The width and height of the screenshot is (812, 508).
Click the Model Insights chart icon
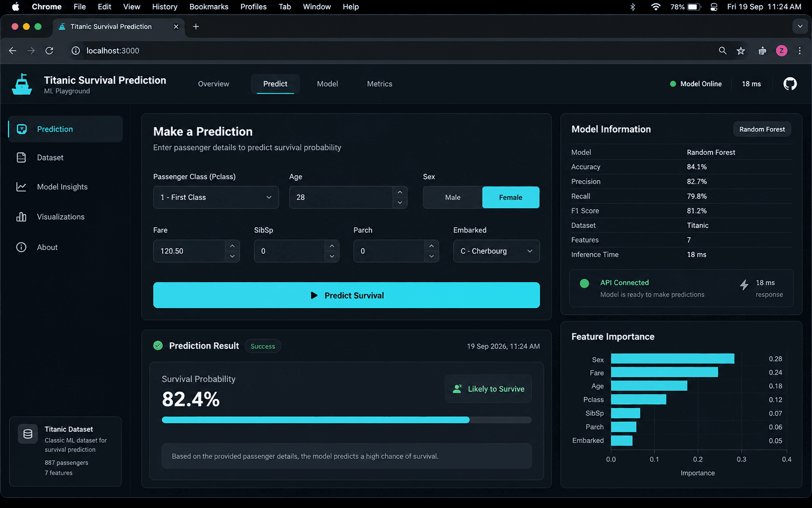click(x=21, y=187)
